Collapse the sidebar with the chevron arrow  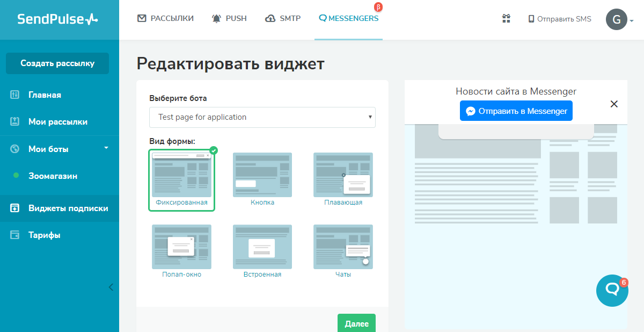tap(111, 287)
